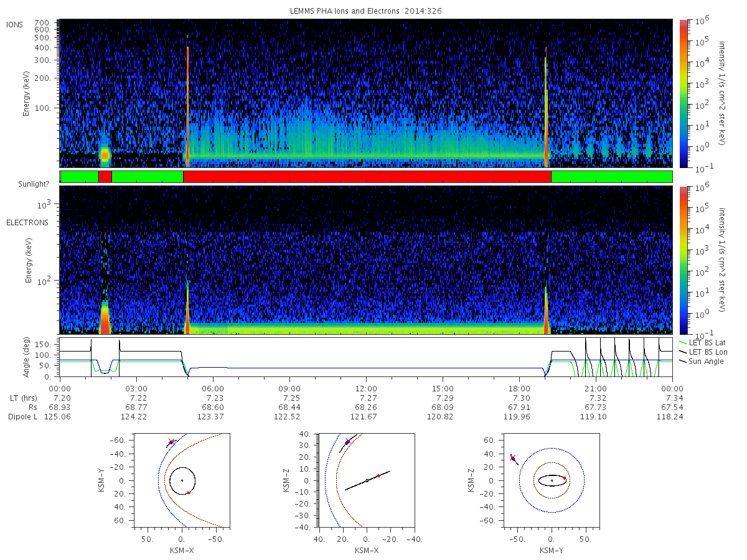Screen dimensions: 747x560
Task: Click the red cross in KSM-Y KSM-Z plot
Action: pyautogui.click(x=512, y=457)
